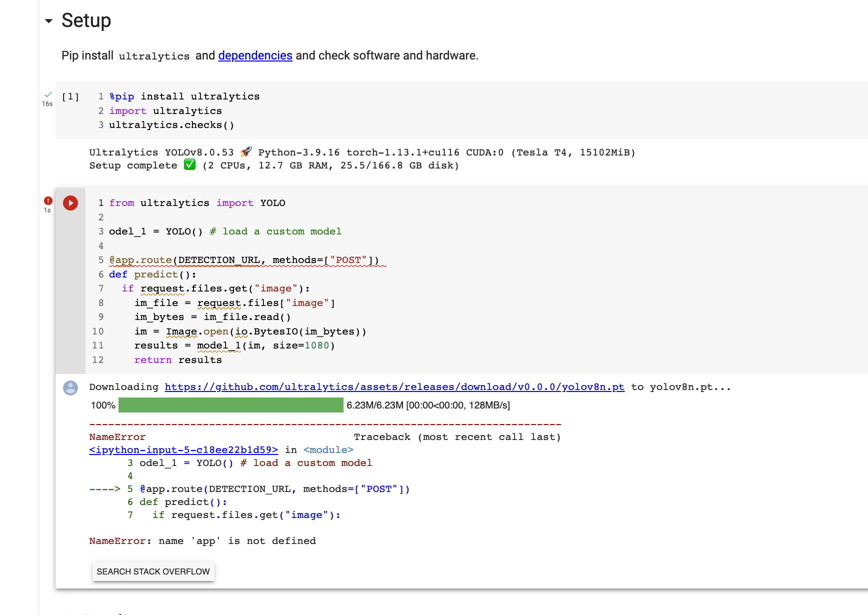
Task: Open the dependencies hyperlink
Action: (x=255, y=55)
